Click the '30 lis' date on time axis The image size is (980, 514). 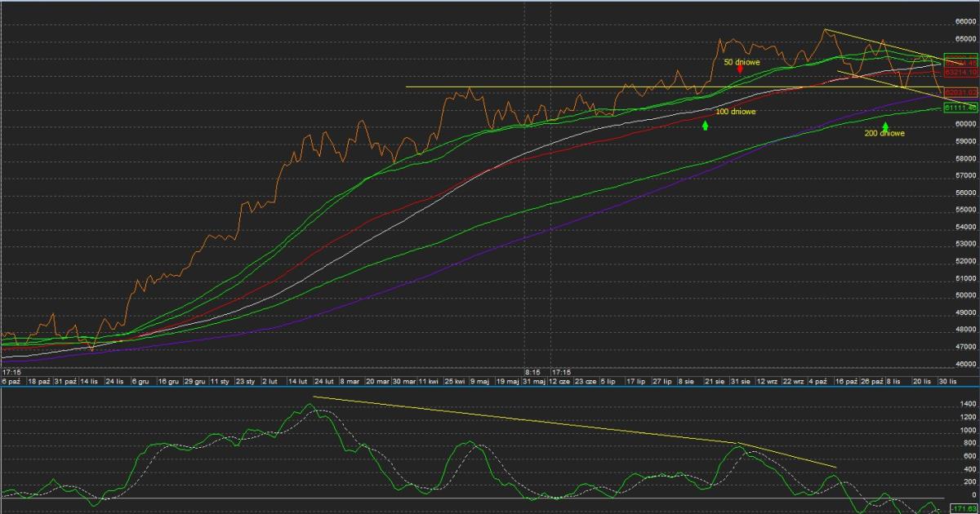[945, 381]
